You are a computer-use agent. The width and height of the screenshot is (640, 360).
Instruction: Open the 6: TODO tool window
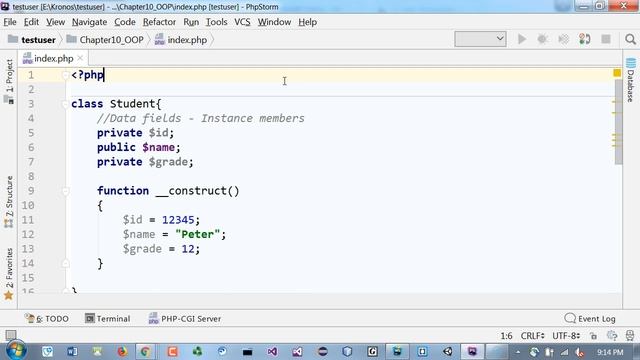(46, 319)
